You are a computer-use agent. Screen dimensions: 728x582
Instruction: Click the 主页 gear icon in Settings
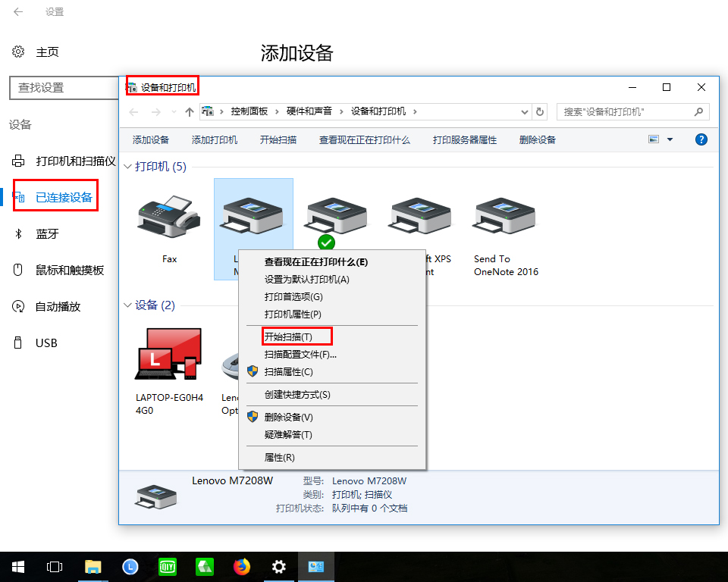click(x=18, y=52)
